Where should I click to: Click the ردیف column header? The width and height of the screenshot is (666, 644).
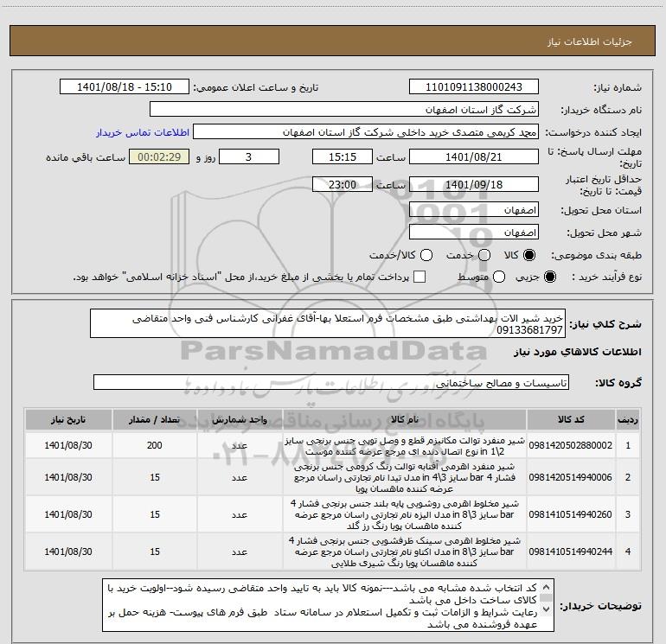pyautogui.click(x=628, y=420)
